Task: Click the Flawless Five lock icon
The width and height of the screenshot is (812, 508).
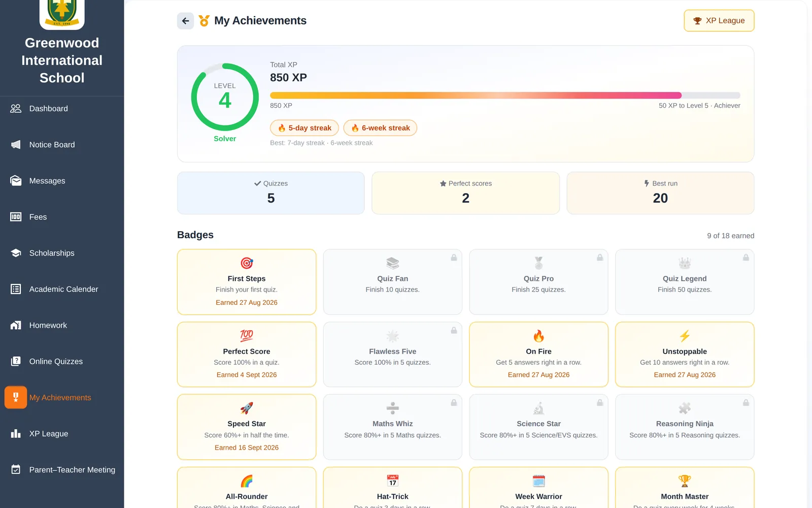Action: click(x=454, y=330)
